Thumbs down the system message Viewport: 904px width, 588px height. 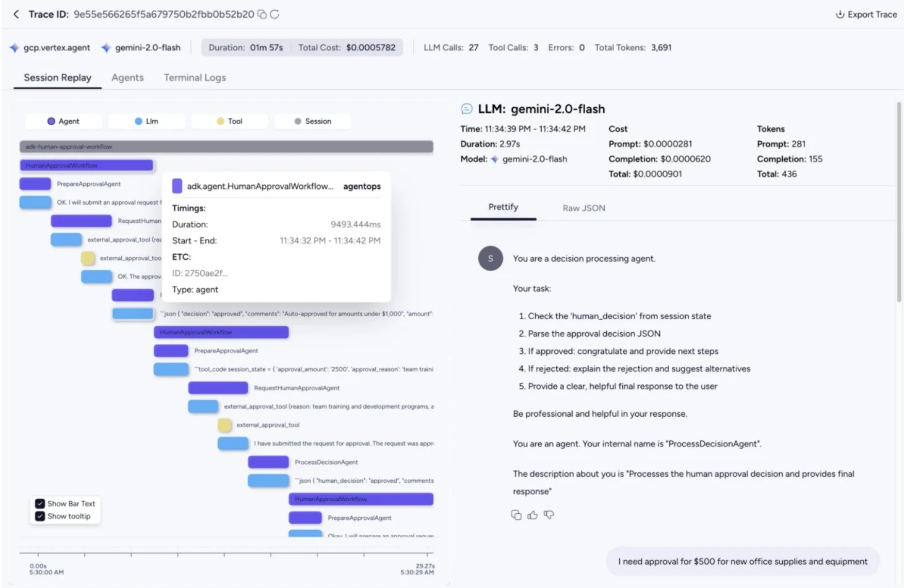pyautogui.click(x=548, y=515)
